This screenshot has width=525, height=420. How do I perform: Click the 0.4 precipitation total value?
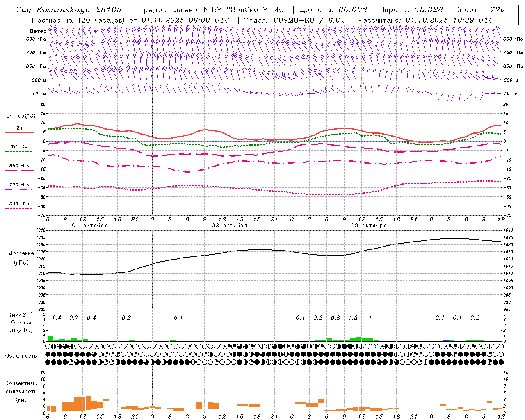[91, 318]
